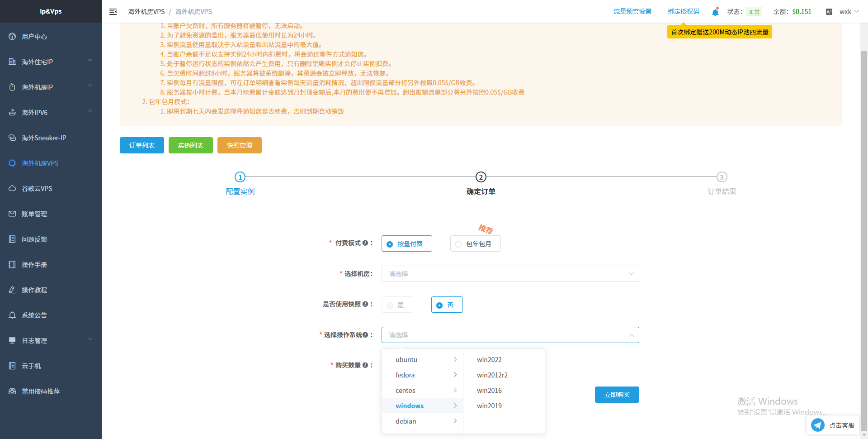Click the 海外Sneaker-IP sidebar icon

coord(12,138)
